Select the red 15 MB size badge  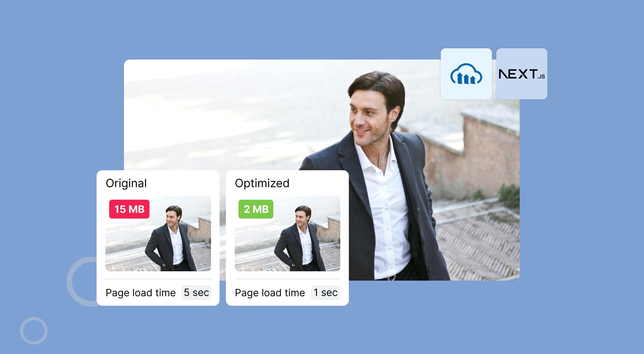(129, 209)
